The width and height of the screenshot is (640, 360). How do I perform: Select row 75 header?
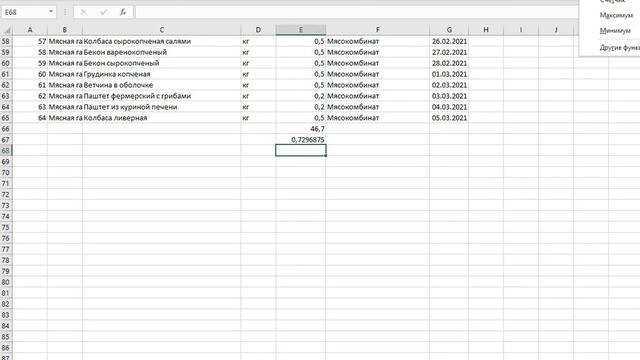click(6, 227)
